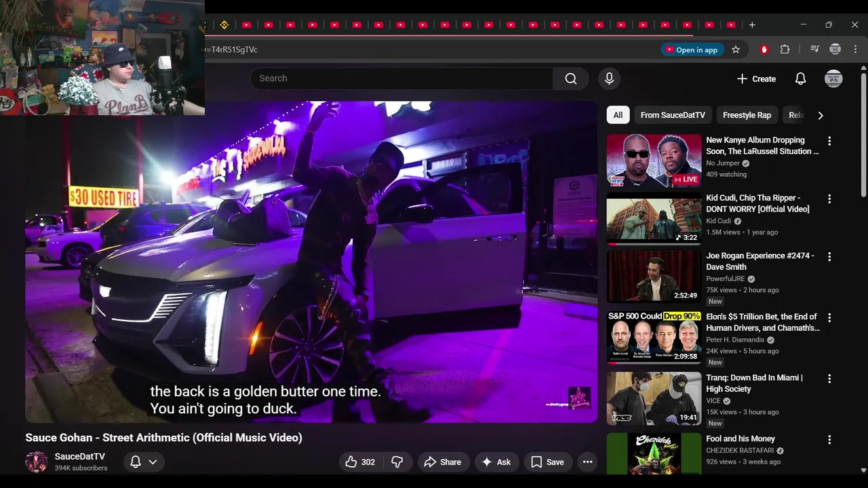Screen dimensions: 868x488
Task: Open the Binance browser tab
Action: point(224,25)
